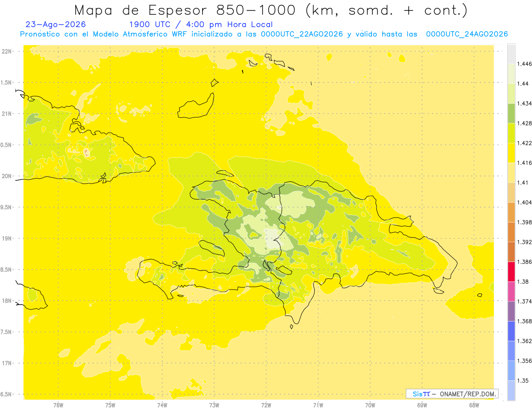Click the legend value '1.398'
Image resolution: width=532 pixels, height=411 pixels.
(x=524, y=222)
